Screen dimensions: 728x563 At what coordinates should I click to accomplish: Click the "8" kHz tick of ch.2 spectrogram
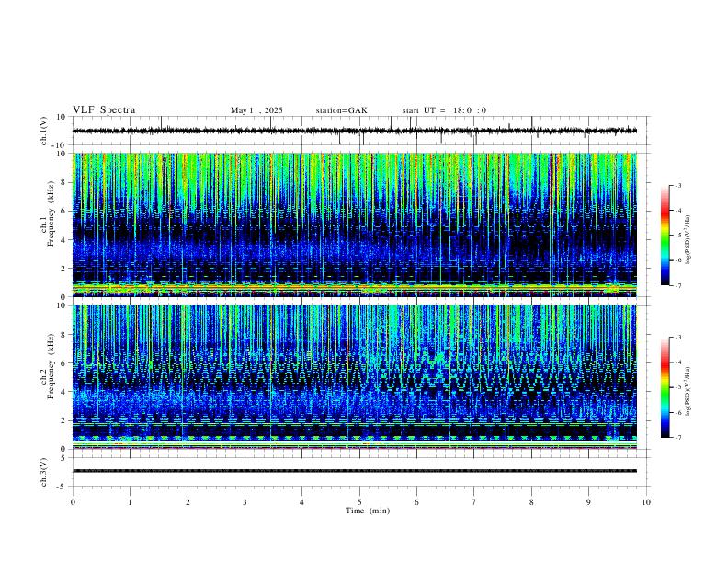tap(63, 335)
